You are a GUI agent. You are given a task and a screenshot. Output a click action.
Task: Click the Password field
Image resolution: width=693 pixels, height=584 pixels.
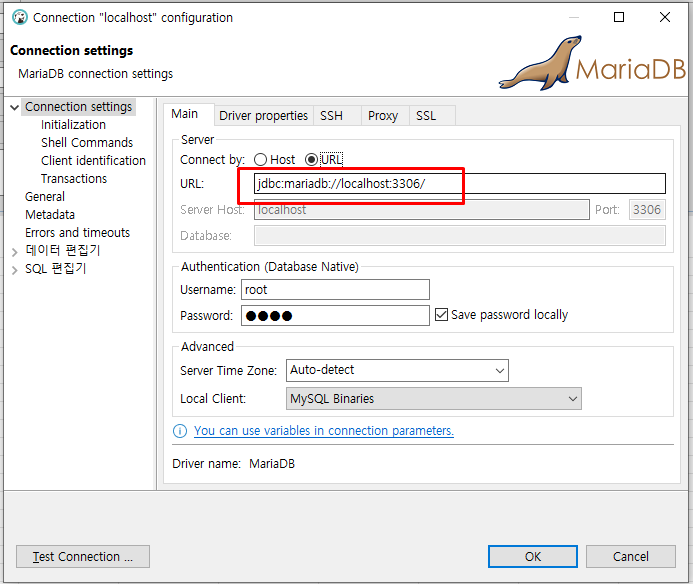[x=335, y=316]
